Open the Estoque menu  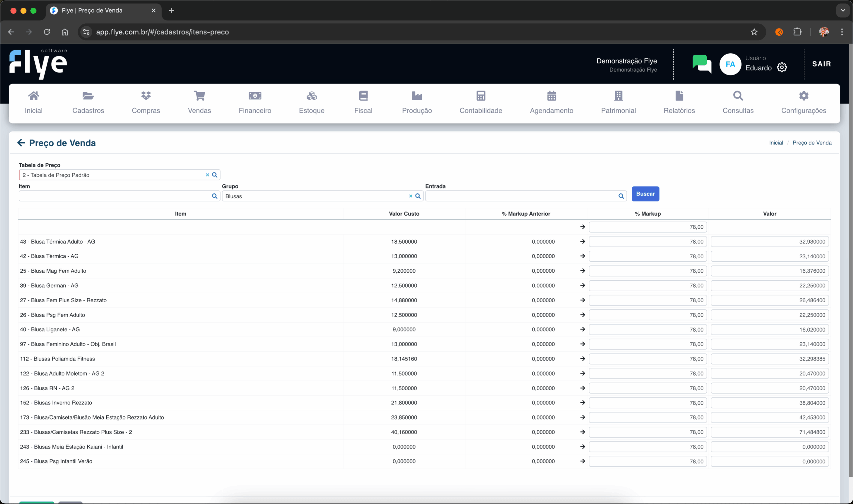pyautogui.click(x=311, y=103)
